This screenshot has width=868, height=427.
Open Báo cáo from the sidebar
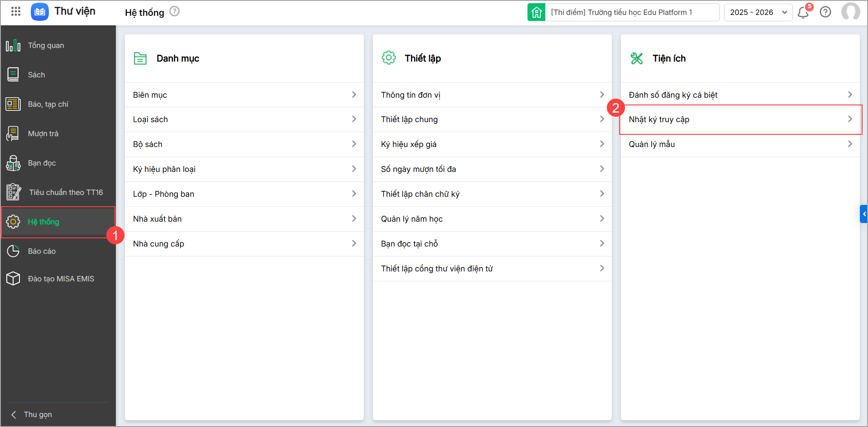[x=42, y=251]
